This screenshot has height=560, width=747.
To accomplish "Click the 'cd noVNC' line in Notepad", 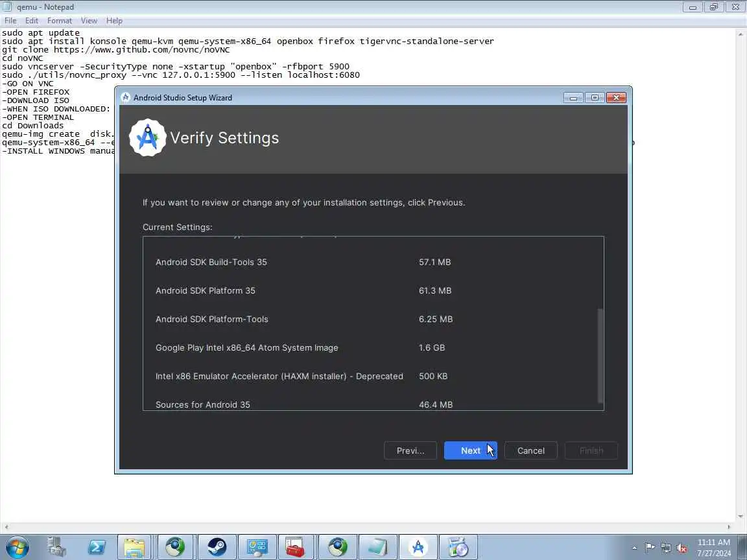I will 23,58.
